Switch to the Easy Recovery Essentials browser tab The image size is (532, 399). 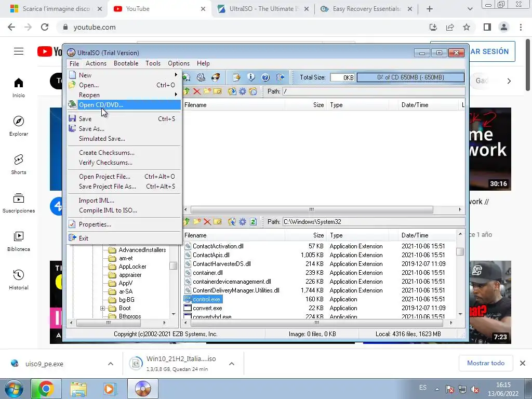pyautogui.click(x=366, y=9)
